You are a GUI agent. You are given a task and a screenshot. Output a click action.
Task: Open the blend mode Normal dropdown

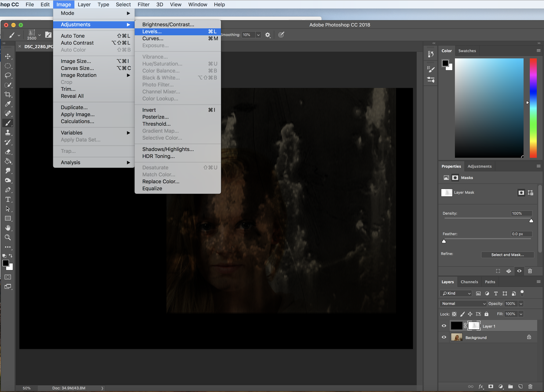463,304
